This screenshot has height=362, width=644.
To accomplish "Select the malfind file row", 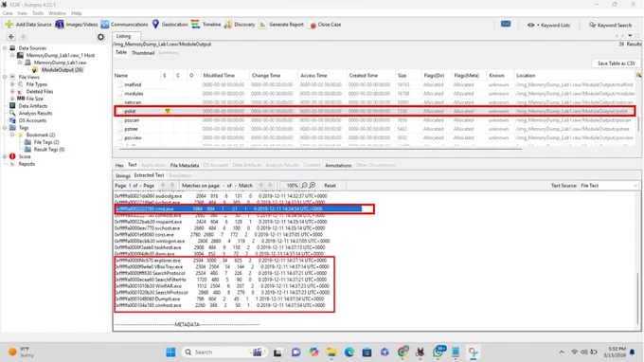I will click(375, 84).
